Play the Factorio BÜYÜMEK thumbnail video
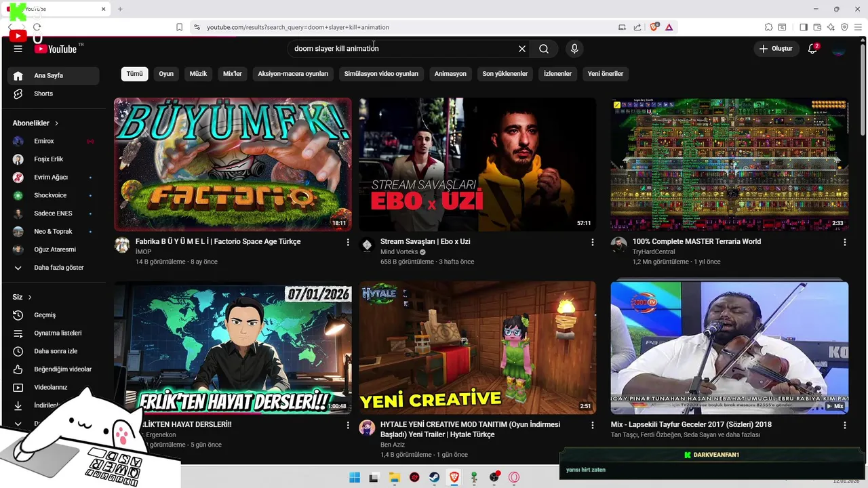Screen dimensions: 868x488 [233, 165]
